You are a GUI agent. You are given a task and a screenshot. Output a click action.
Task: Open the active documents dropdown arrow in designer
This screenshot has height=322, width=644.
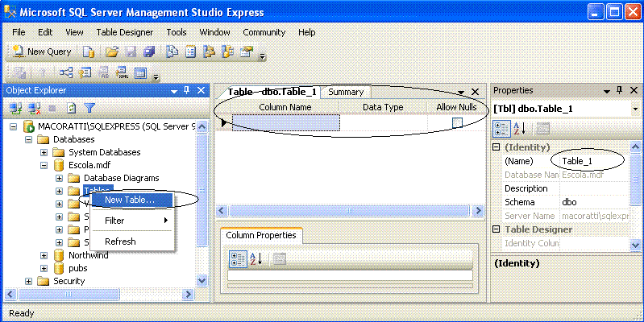[461, 93]
